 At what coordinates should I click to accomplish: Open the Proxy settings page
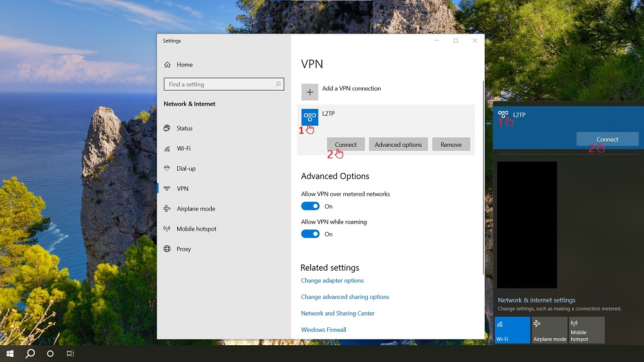184,249
